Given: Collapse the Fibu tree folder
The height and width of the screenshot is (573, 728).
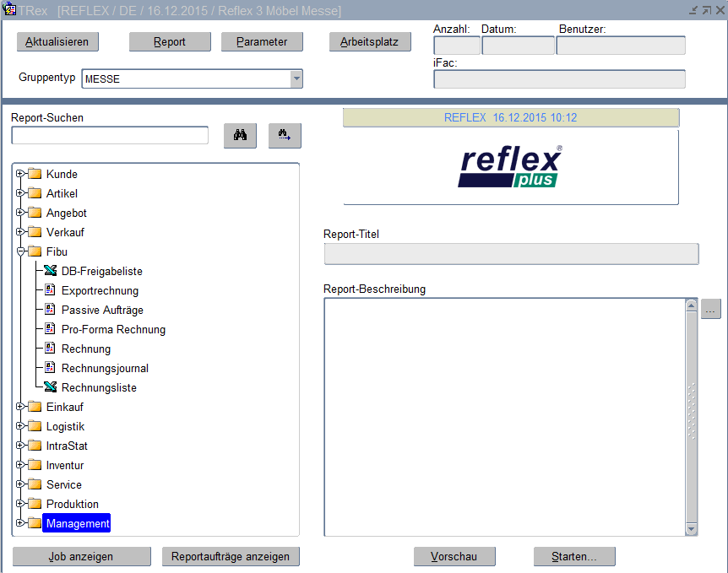Looking at the screenshot, I should [x=19, y=251].
